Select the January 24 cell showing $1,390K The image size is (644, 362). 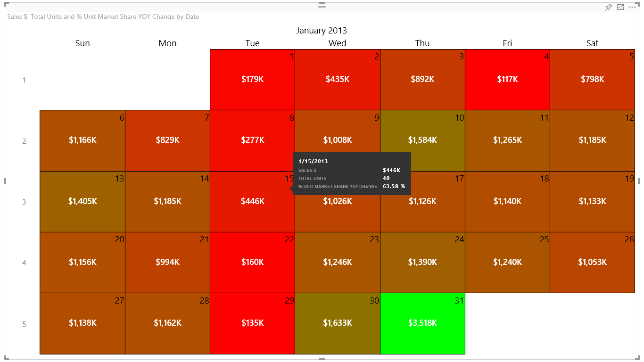[x=422, y=263]
